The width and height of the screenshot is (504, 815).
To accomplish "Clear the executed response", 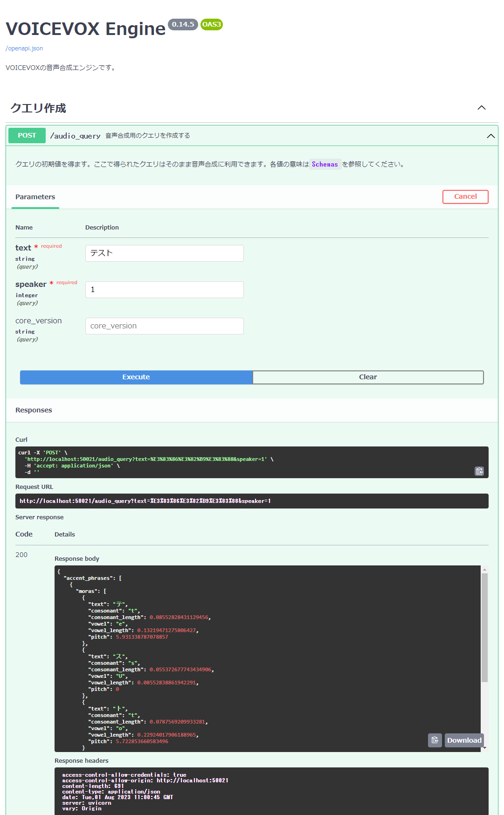I will point(368,377).
